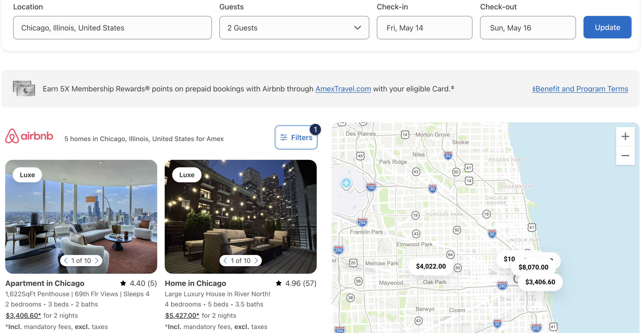
Task: Open the Apartment in Chicago title
Action: (45, 283)
